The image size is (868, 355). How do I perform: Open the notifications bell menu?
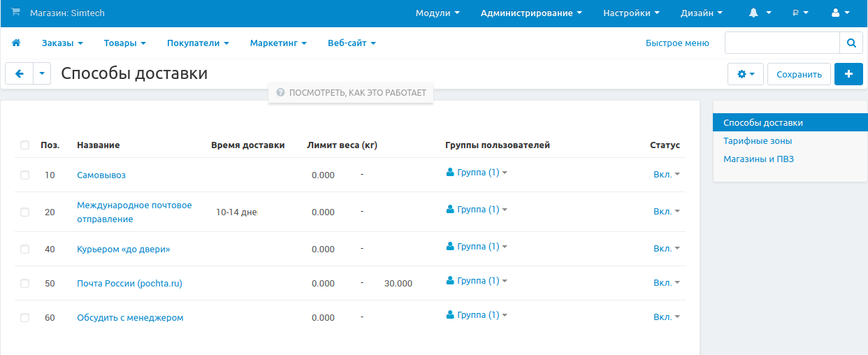760,13
